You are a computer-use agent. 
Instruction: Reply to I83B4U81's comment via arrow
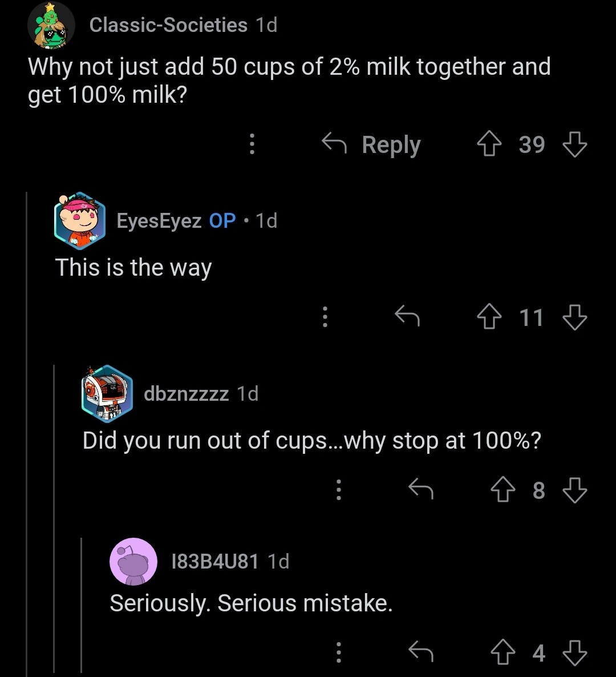422,651
